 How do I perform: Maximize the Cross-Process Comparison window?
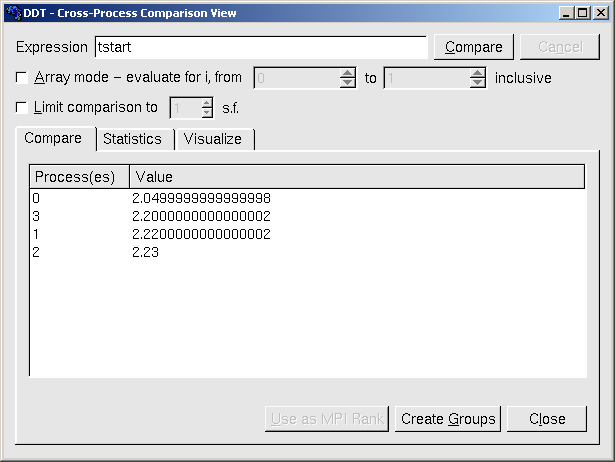point(582,13)
